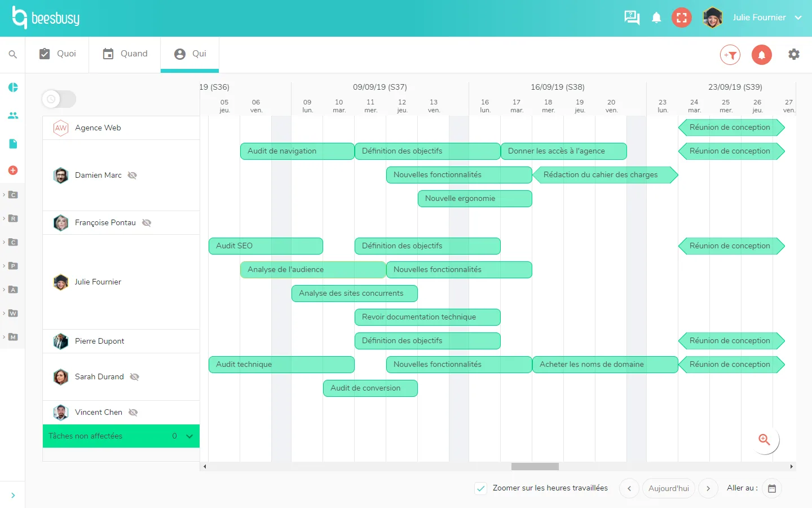Switch to the Quoi tab
Viewport: 812px width, 508px height.
coord(57,54)
